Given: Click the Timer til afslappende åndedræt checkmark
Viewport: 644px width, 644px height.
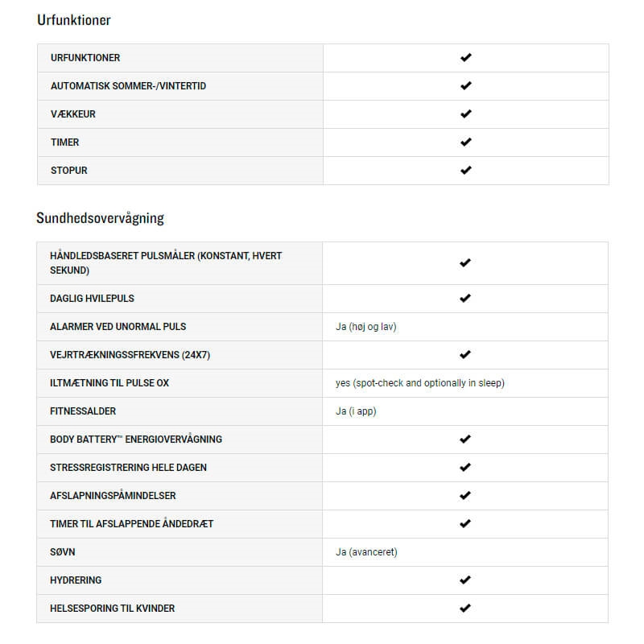Looking at the screenshot, I should 464,524.
